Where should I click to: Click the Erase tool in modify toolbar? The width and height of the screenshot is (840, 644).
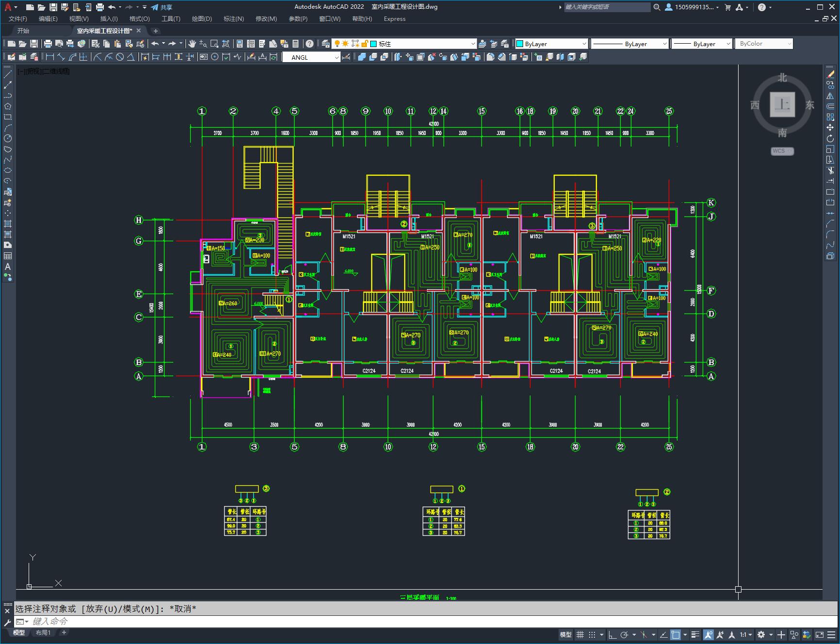pyautogui.click(x=830, y=74)
